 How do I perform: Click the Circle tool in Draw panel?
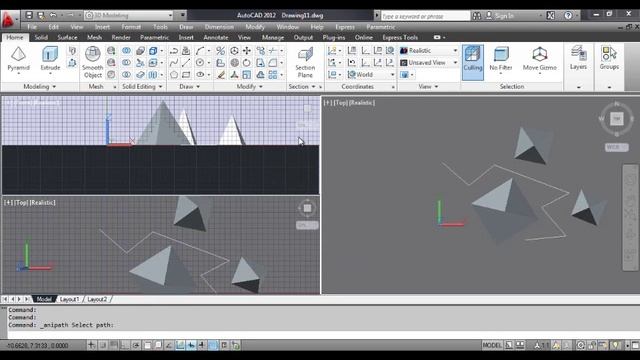coord(200,63)
